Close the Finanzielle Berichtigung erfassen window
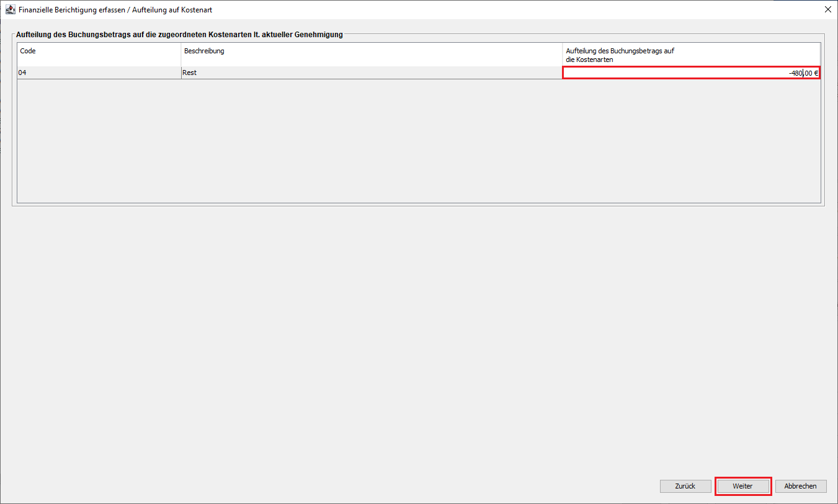 click(827, 10)
